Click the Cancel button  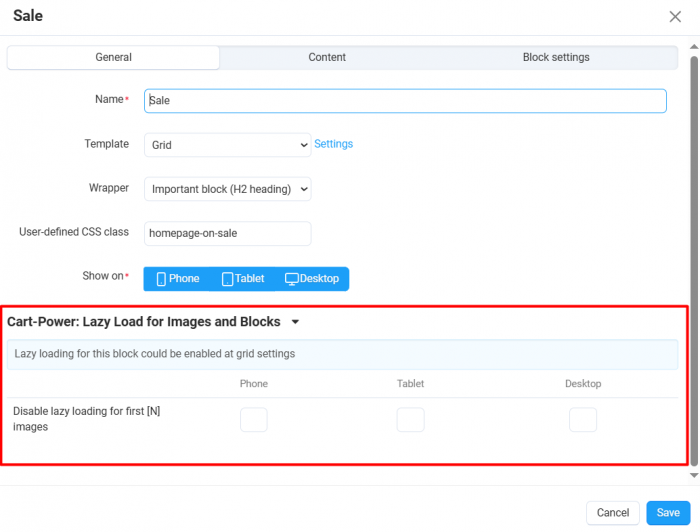click(x=612, y=513)
